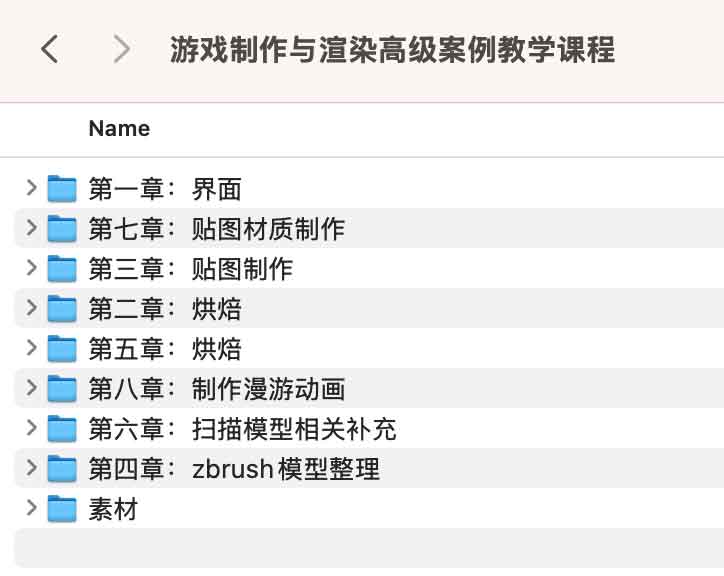Click the 第三章:贴图制作 folder icon
Screen dimensions: 724x576
click(63, 268)
